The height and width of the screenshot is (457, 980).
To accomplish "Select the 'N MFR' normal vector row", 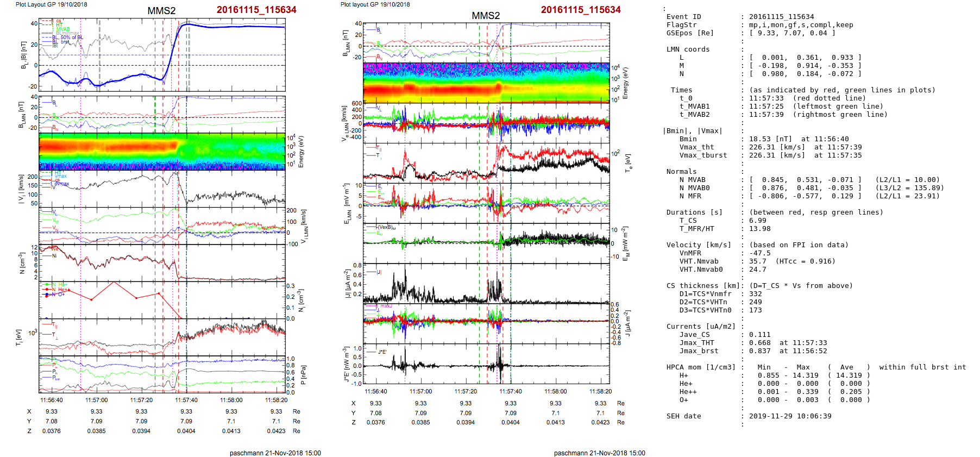I will tap(809, 196).
